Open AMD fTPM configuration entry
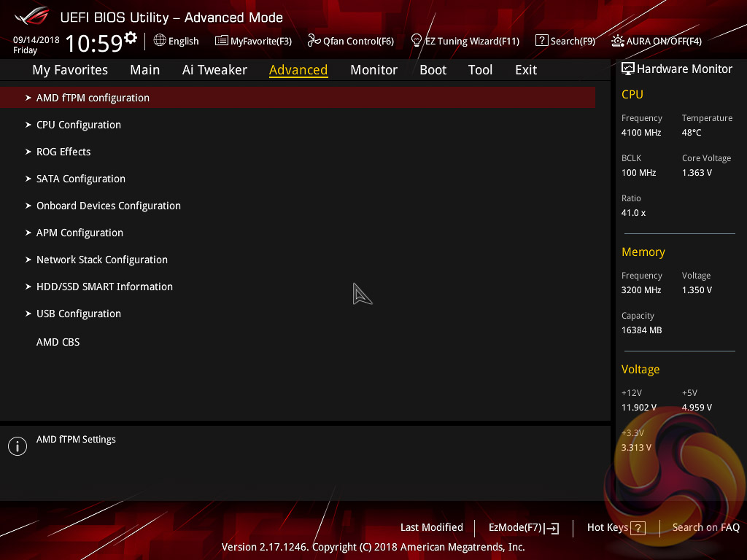Screen dimensions: 747x560 298,98
